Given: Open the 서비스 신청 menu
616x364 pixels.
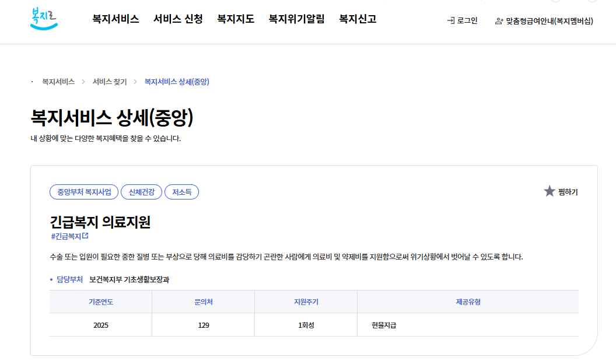Looking at the screenshot, I should point(178,19).
